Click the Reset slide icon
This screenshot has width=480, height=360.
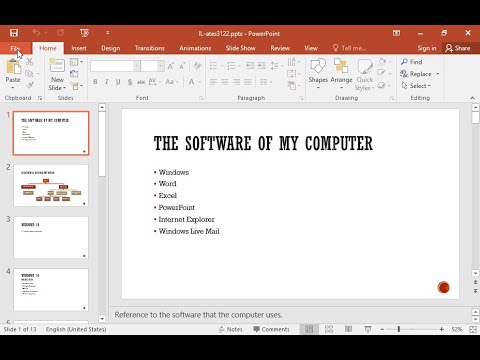pyautogui.click(x=74, y=74)
